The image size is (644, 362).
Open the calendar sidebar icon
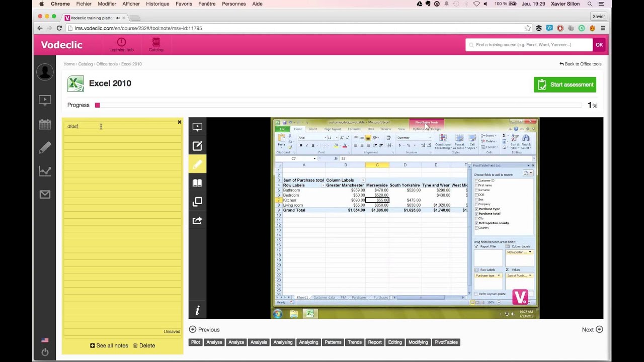click(x=45, y=124)
